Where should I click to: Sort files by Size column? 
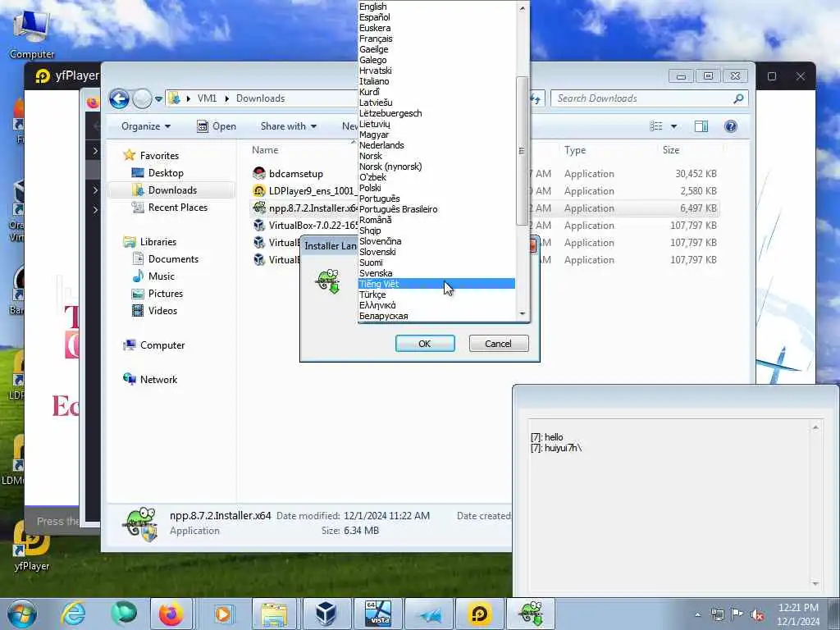click(671, 150)
